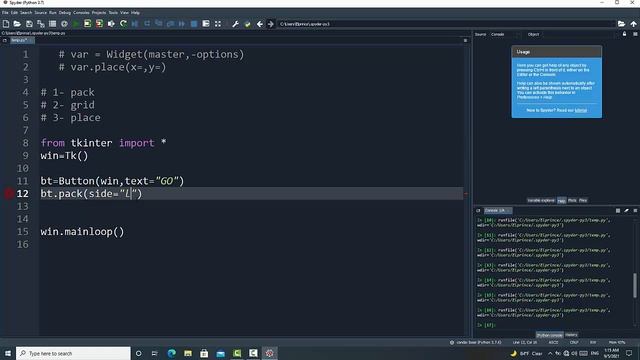Switch to Help pane tab
This screenshot has height=360, width=640.
pos(562,200)
